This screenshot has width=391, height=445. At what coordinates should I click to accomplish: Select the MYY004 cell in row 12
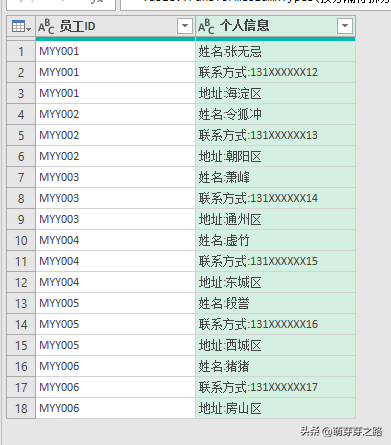click(115, 282)
